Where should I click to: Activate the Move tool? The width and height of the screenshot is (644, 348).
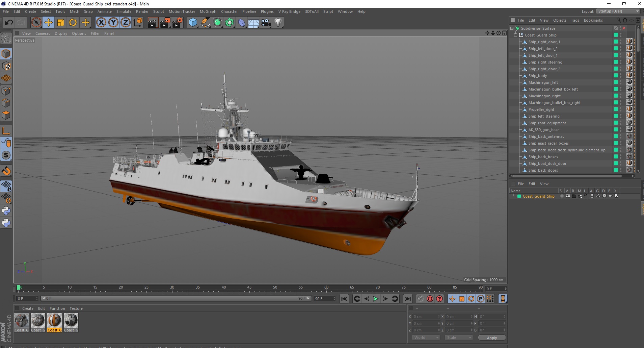48,23
